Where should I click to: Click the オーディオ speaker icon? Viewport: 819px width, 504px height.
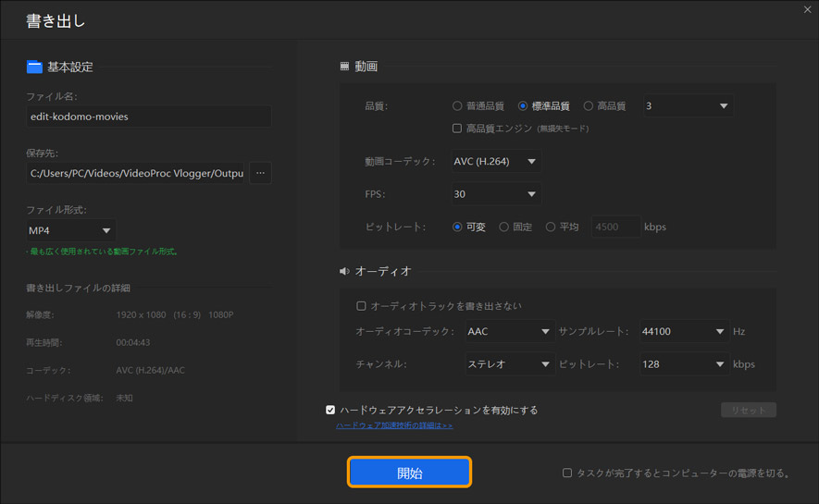click(x=344, y=271)
